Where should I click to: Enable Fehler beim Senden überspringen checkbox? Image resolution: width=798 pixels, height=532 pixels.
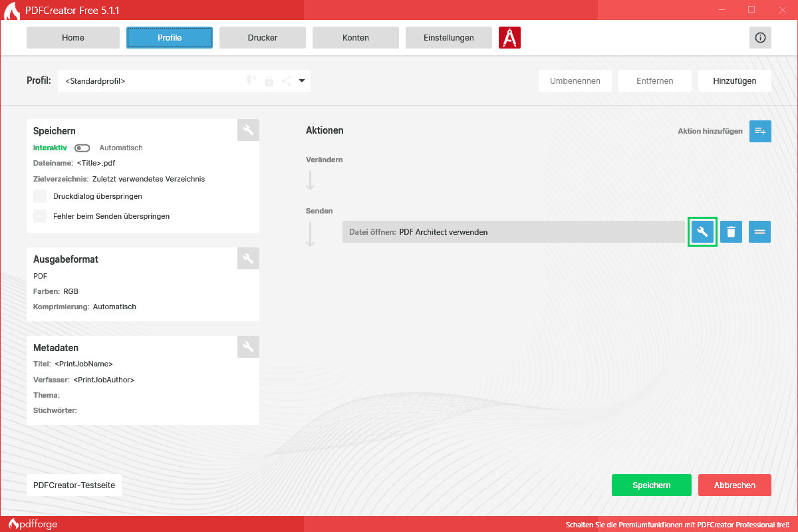(41, 216)
